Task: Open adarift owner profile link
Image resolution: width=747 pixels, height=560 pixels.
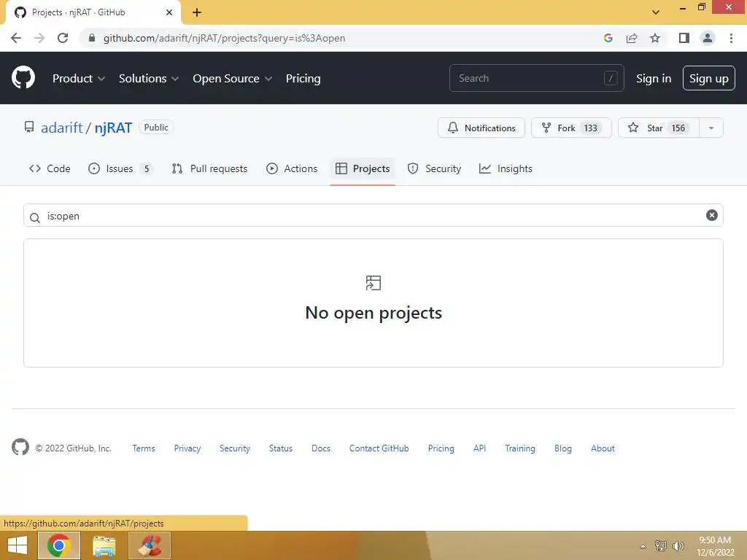Action: (x=61, y=128)
